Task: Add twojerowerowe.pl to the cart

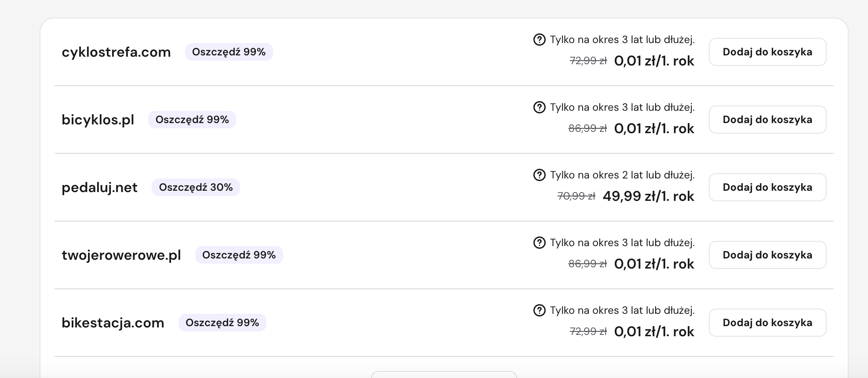Action: coord(767,255)
